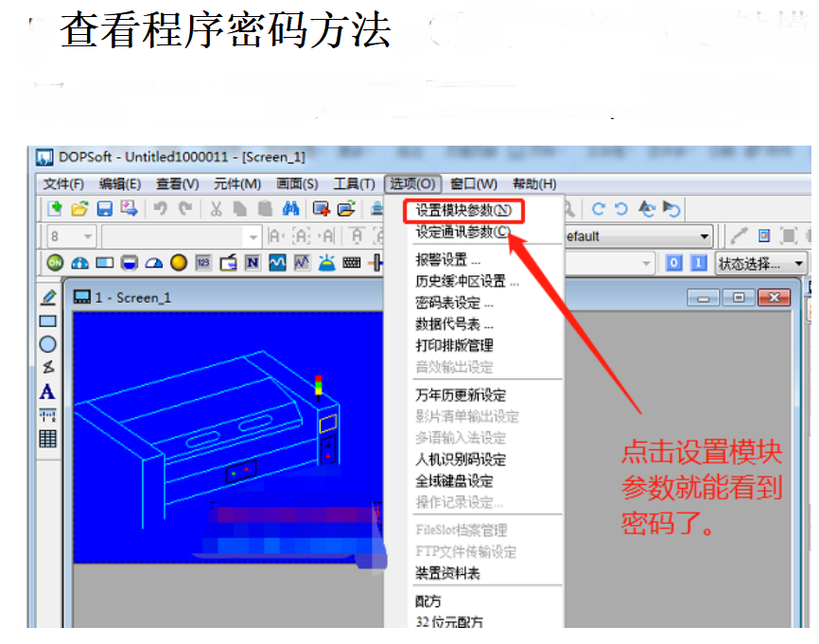819x644 pixels.
Task: Select the line drawing pencil tool
Action: 47,297
